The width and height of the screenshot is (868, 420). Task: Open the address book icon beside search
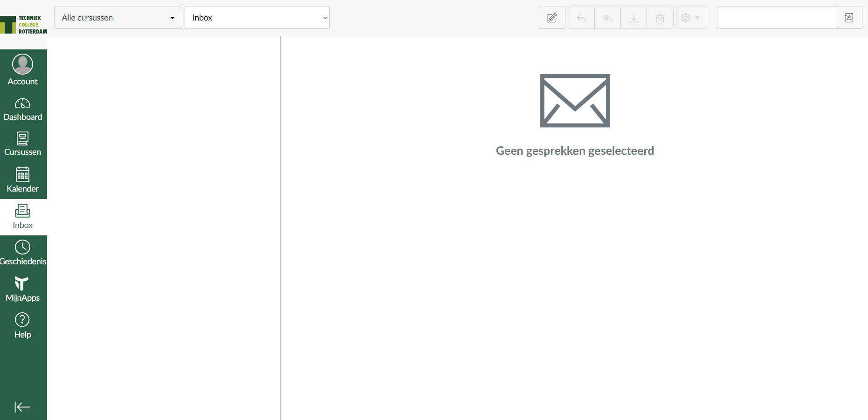click(849, 18)
